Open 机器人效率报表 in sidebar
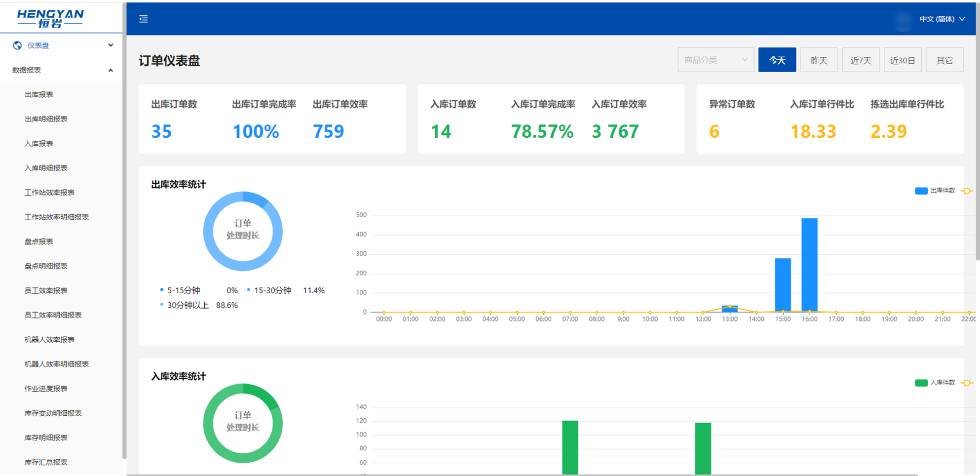Viewport: 980px width, 476px height. click(49, 340)
